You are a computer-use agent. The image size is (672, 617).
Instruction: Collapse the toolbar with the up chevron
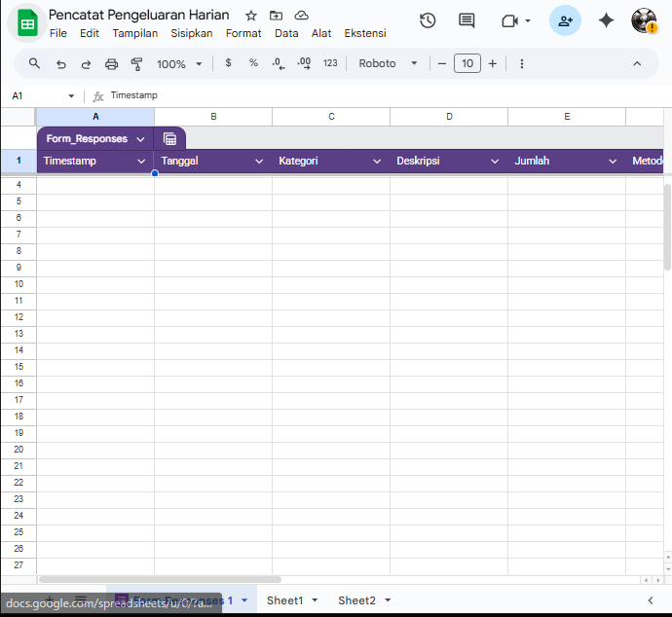pyautogui.click(x=637, y=63)
